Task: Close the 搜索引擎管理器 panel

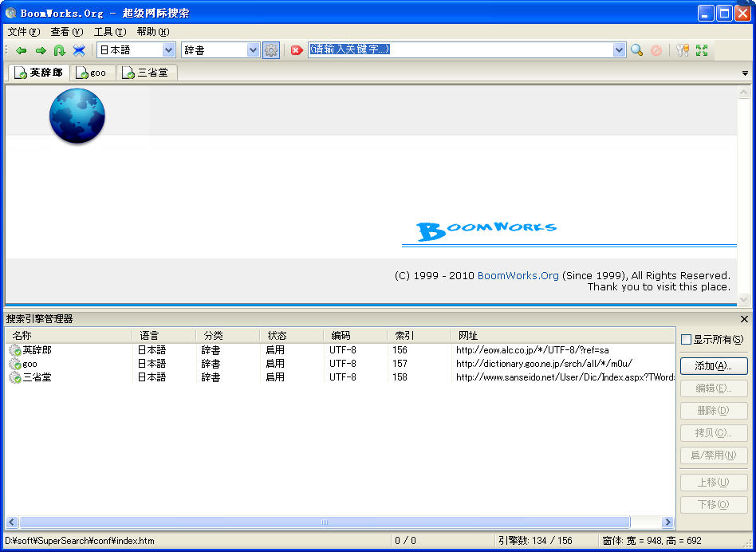Action: 744,319
